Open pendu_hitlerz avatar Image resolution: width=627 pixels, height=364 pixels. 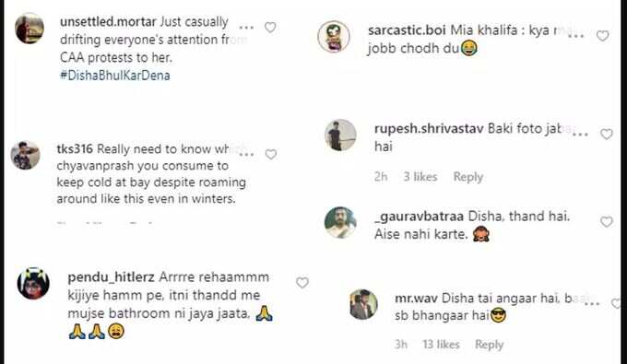click(33, 283)
